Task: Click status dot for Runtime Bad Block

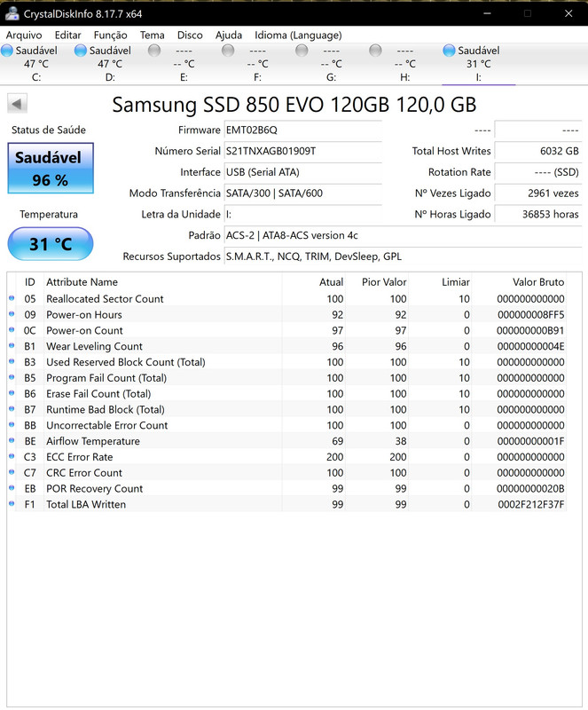Action: [x=12, y=409]
